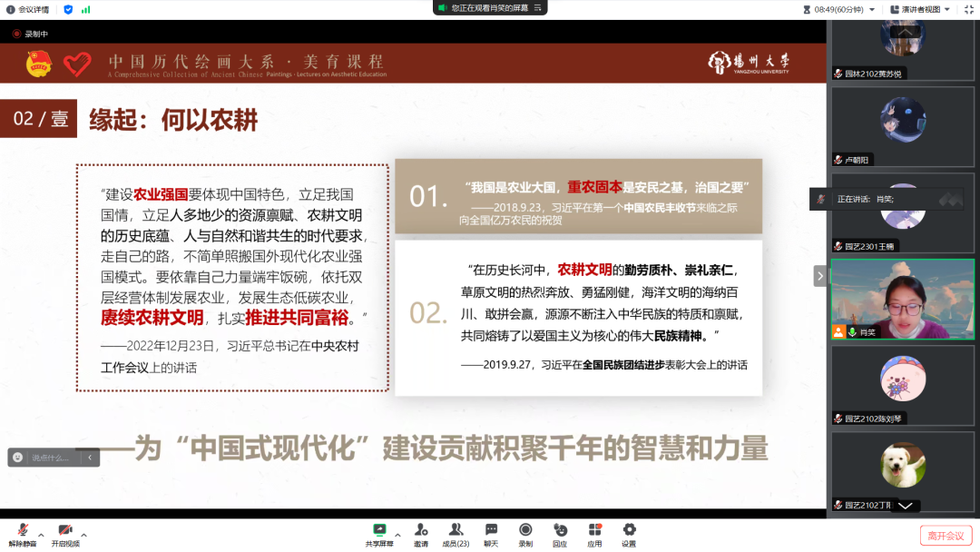Image resolution: width=980 pixels, height=552 pixels.
Task: Click the red 离开会议 button
Action: click(946, 536)
